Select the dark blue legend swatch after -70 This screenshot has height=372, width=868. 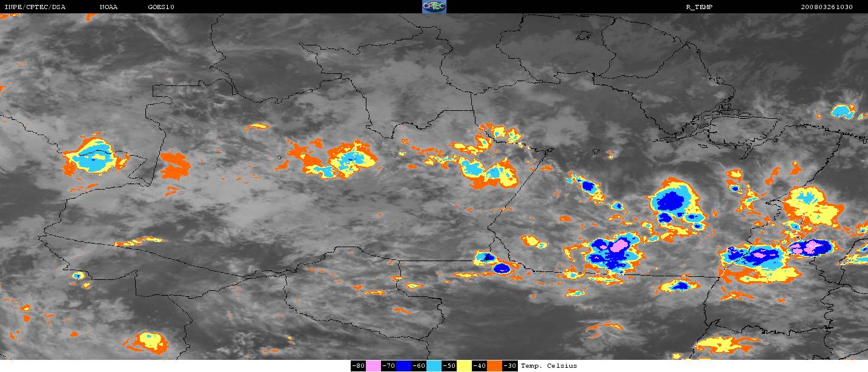(403, 365)
